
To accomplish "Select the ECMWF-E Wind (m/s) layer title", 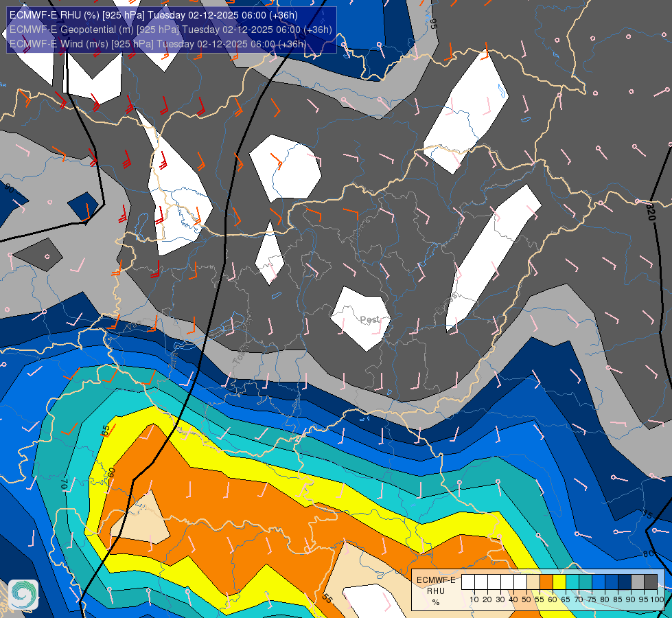I will (158, 44).
